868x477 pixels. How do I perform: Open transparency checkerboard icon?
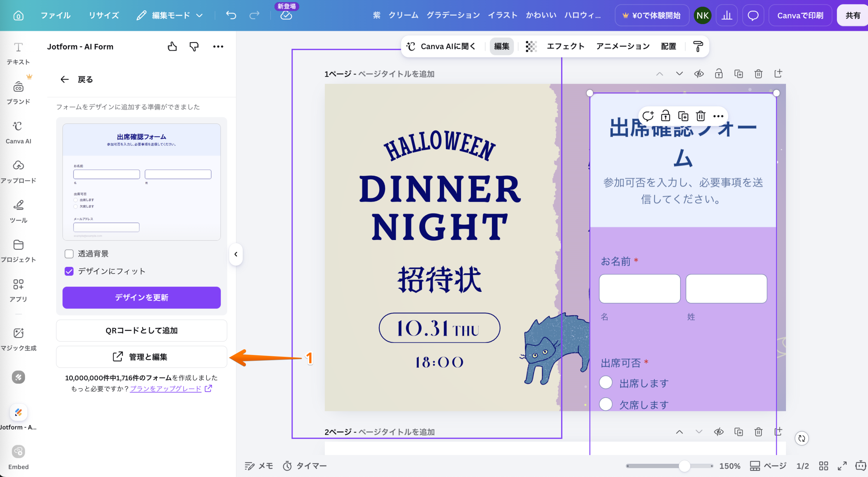(531, 46)
